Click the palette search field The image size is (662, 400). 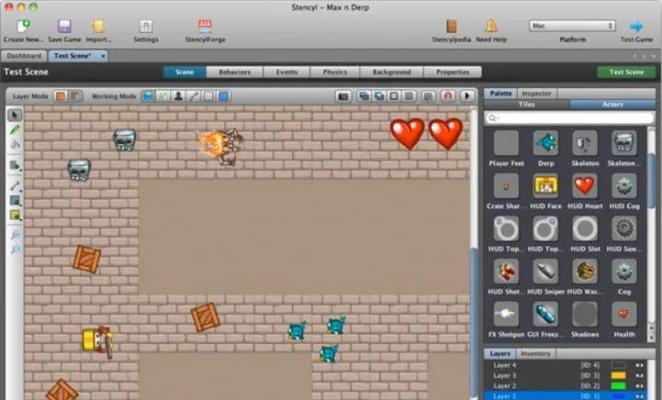click(569, 118)
